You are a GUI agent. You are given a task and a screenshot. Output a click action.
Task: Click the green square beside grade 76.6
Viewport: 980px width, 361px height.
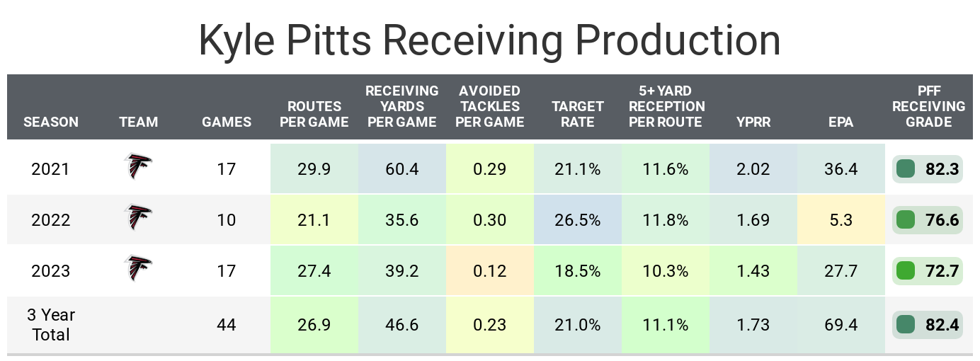click(x=905, y=219)
